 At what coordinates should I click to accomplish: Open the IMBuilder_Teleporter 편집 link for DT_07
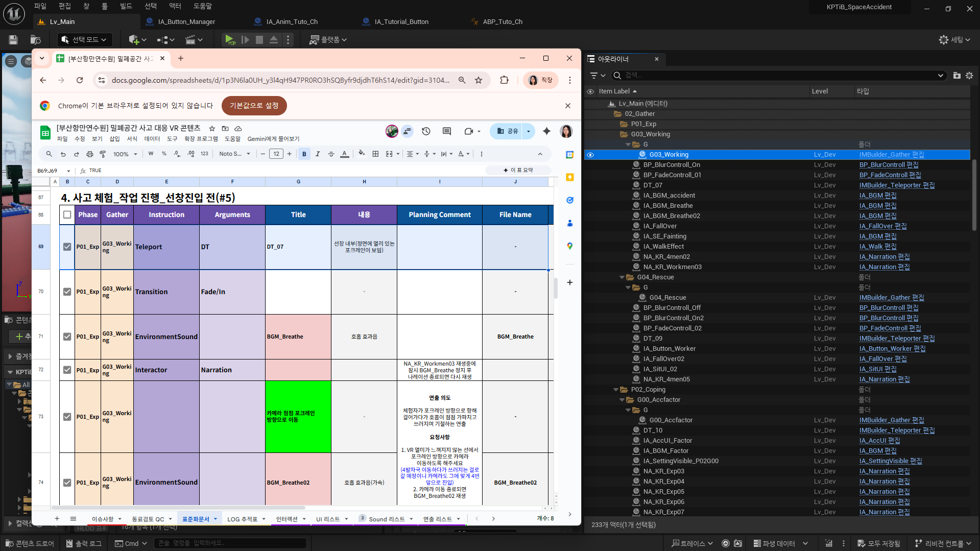(896, 185)
